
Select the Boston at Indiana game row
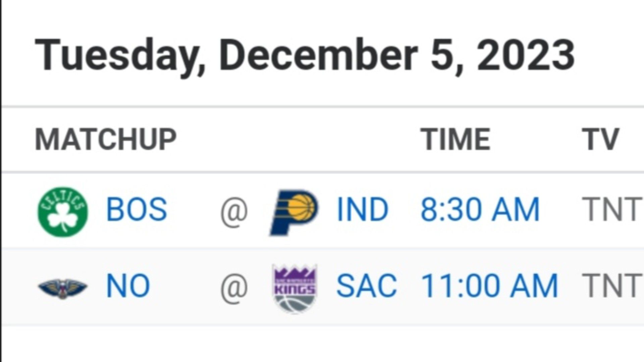point(323,210)
